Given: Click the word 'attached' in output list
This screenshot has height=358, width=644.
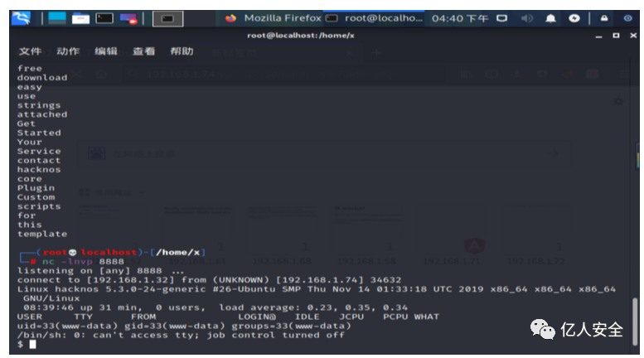Looking at the screenshot, I should (42, 114).
